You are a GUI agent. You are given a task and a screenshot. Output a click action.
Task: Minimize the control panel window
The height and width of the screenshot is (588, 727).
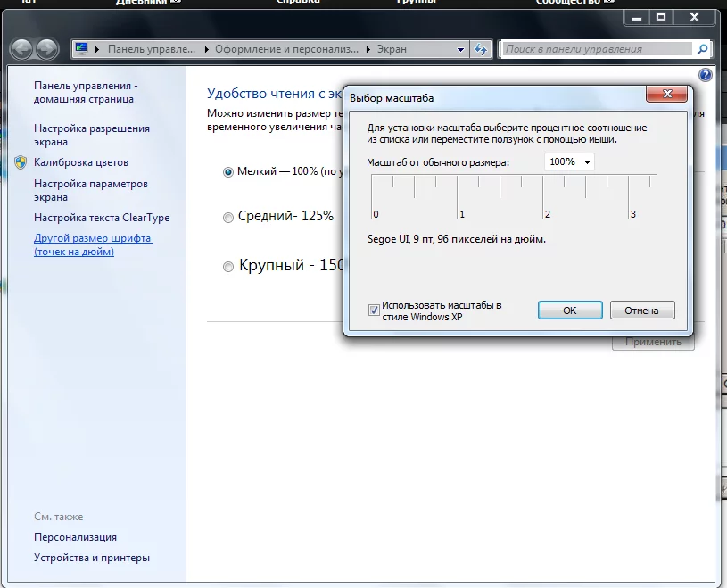click(x=637, y=17)
